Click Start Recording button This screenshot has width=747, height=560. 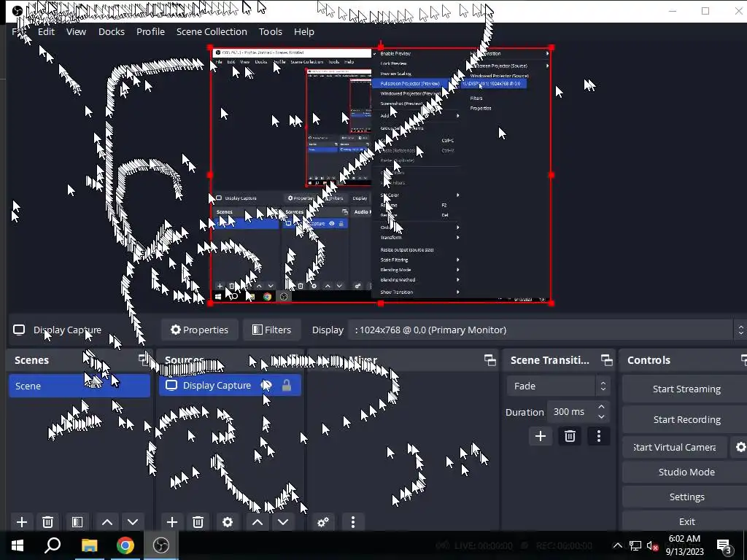[x=686, y=419]
